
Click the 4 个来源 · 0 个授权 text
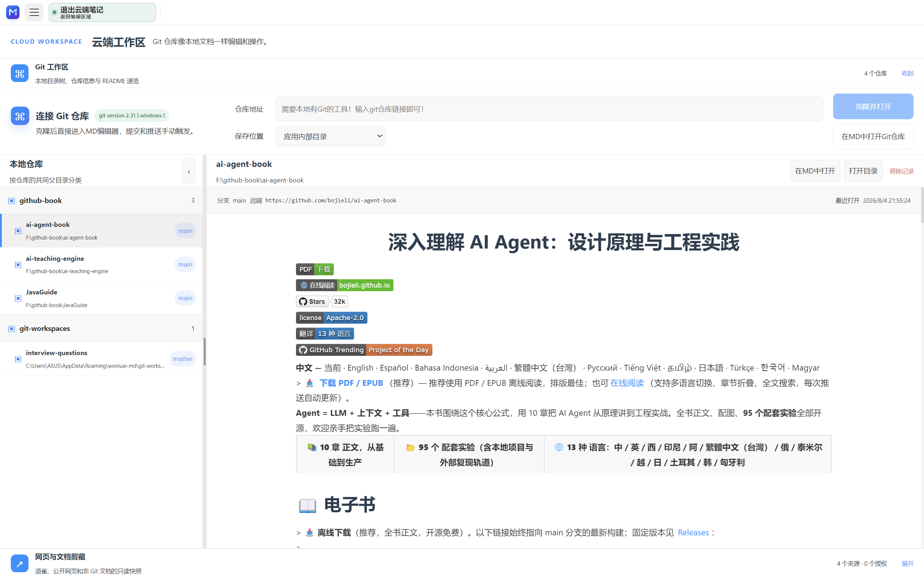click(x=862, y=564)
